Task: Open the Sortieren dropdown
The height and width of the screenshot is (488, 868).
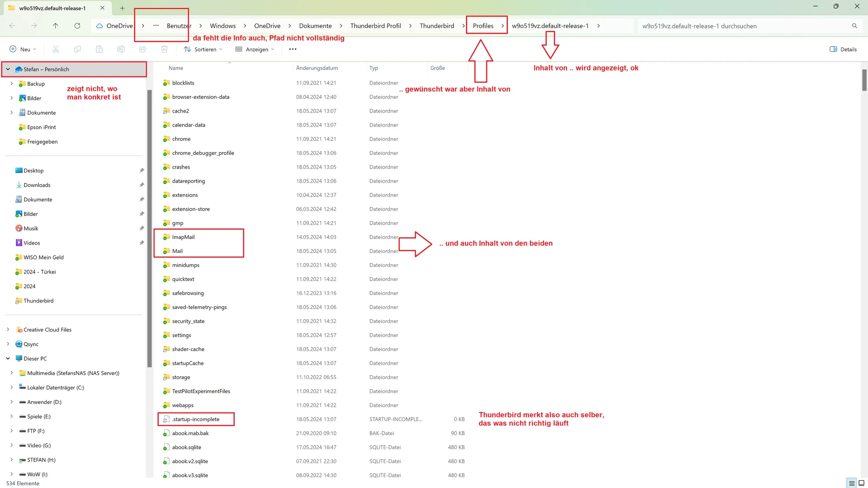Action: tap(203, 49)
